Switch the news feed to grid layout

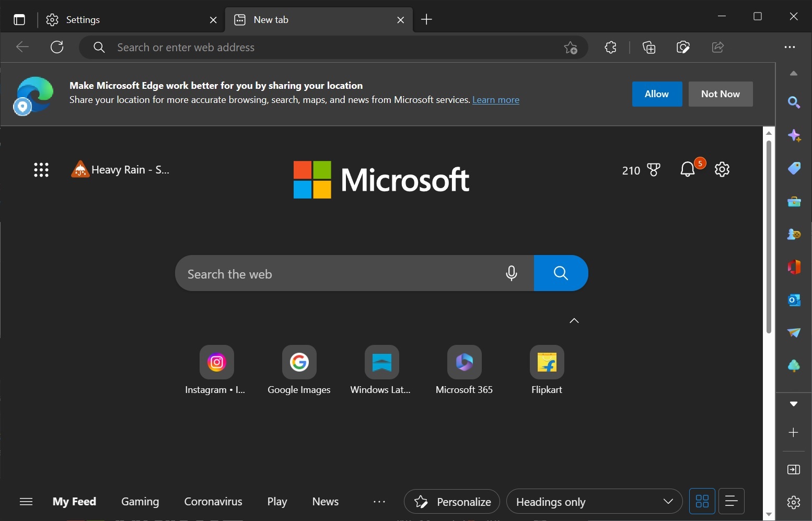point(702,501)
